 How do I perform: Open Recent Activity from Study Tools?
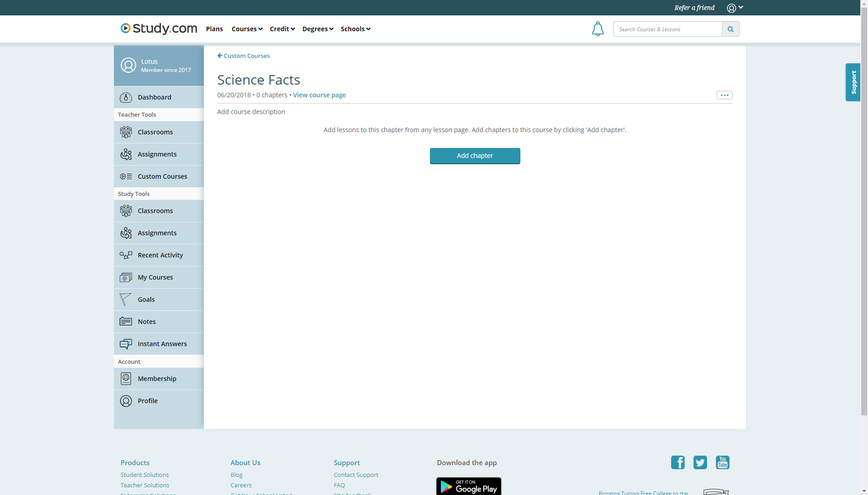click(160, 255)
